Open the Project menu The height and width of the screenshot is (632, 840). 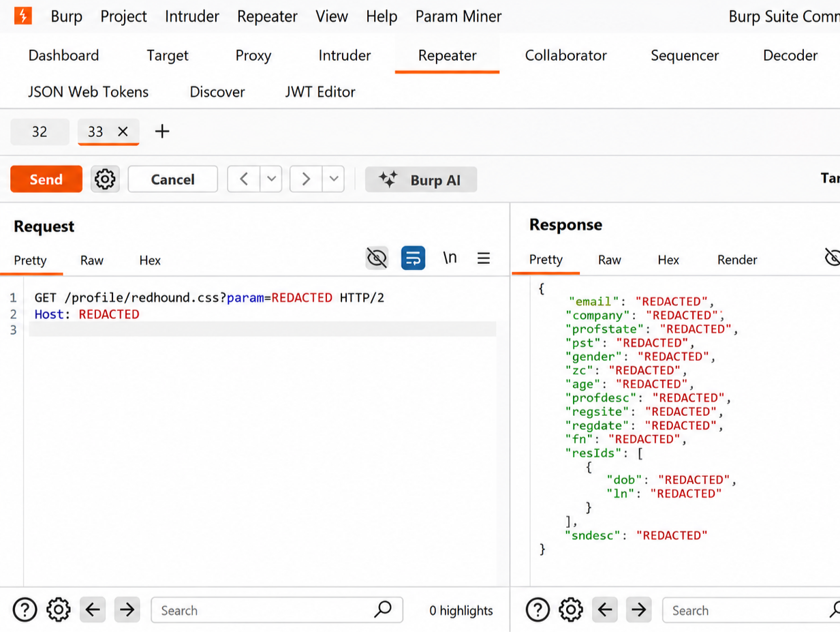point(124,16)
